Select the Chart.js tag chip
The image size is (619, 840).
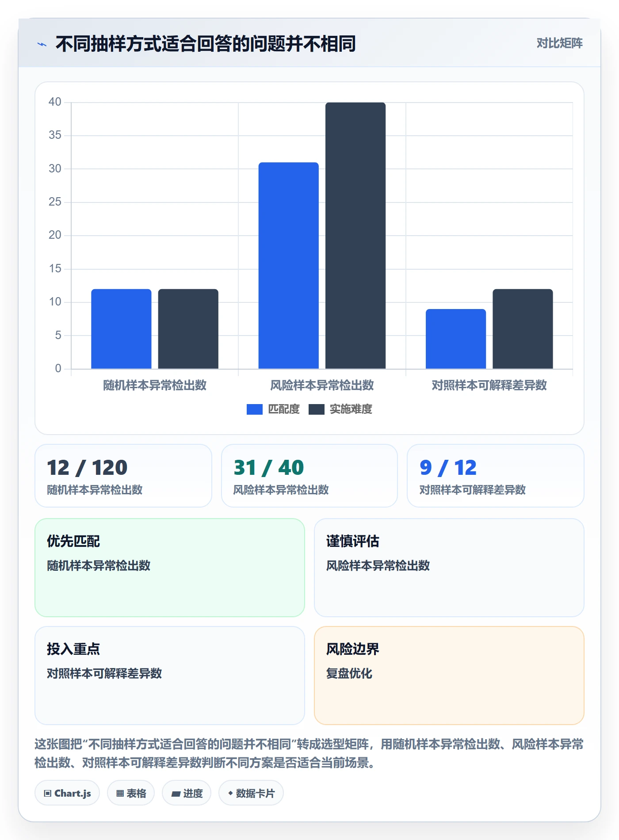click(67, 793)
